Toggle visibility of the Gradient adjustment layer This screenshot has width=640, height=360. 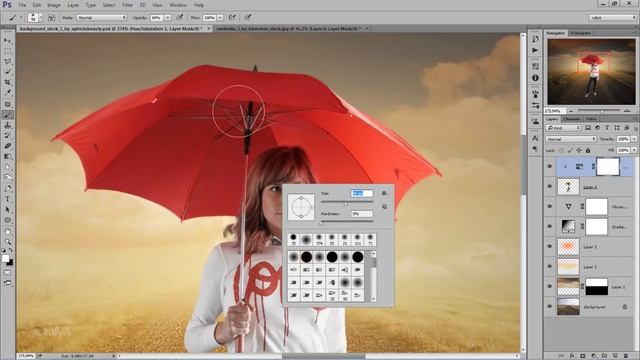(x=549, y=227)
